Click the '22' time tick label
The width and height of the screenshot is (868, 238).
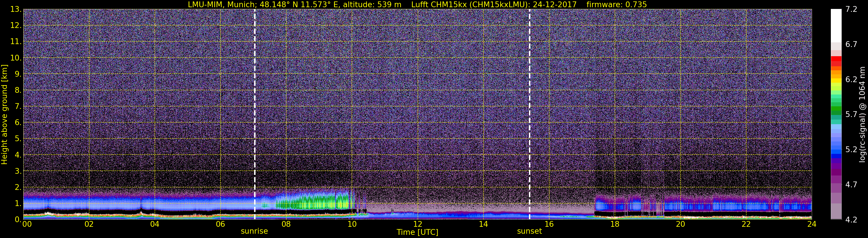pos(746,224)
